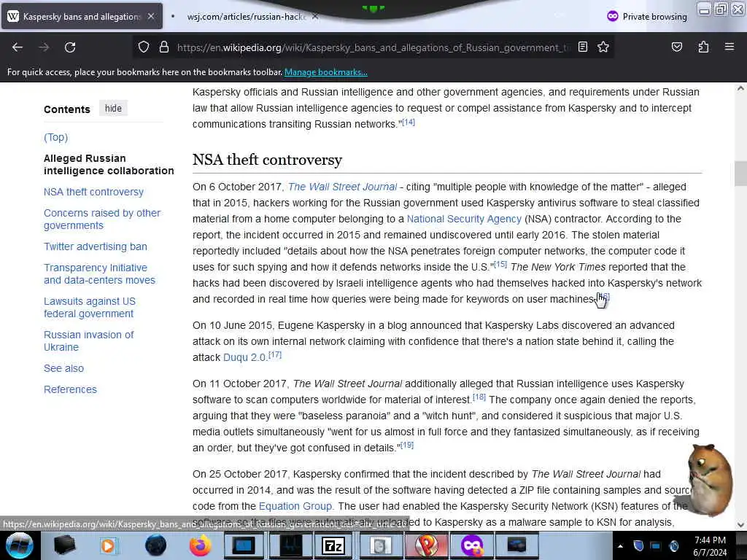
Task: Click the hamster desktop mascot
Action: click(x=711, y=479)
